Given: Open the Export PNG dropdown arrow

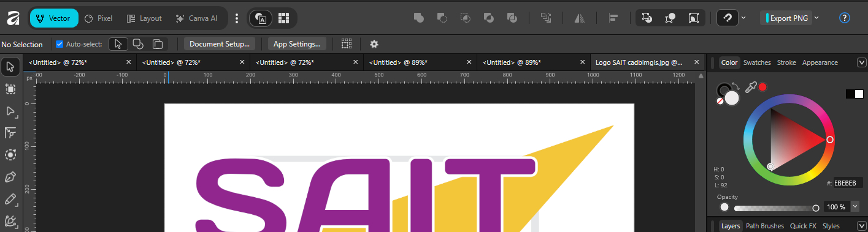Looking at the screenshot, I should point(816,18).
